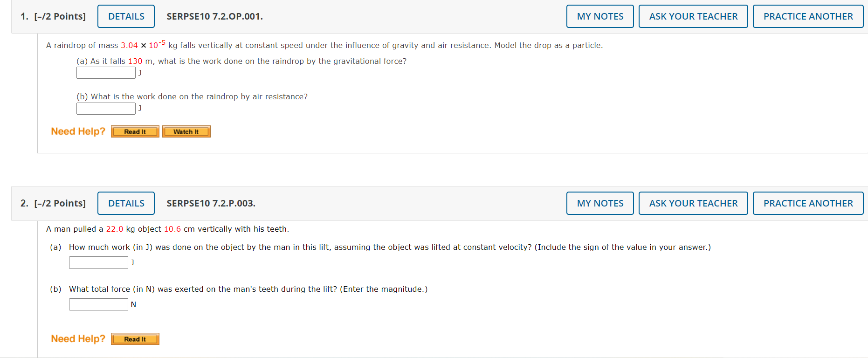This screenshot has height=358, width=868.
Task: Open the Read It help for question 1
Action: (135, 131)
